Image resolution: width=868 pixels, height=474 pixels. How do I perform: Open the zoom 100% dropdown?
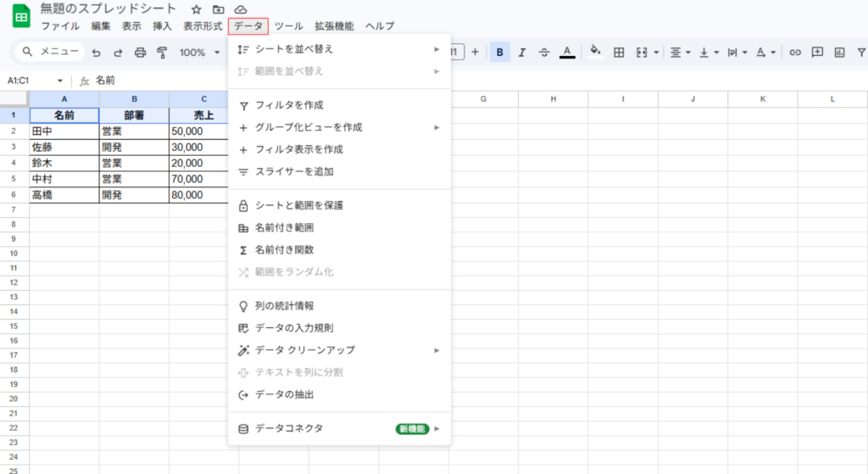[199, 53]
